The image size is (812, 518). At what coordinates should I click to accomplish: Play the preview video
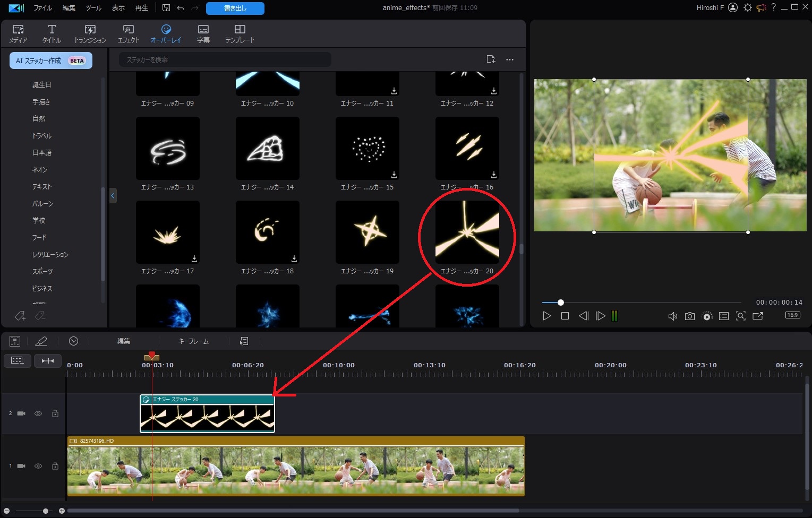(x=547, y=316)
